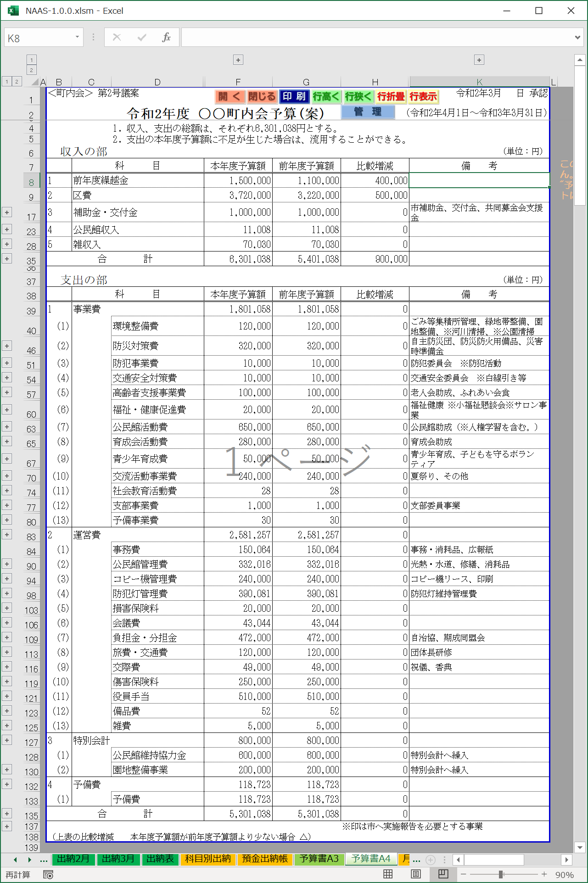
Task: Expand outline group at row 17
Action: click(x=7, y=212)
